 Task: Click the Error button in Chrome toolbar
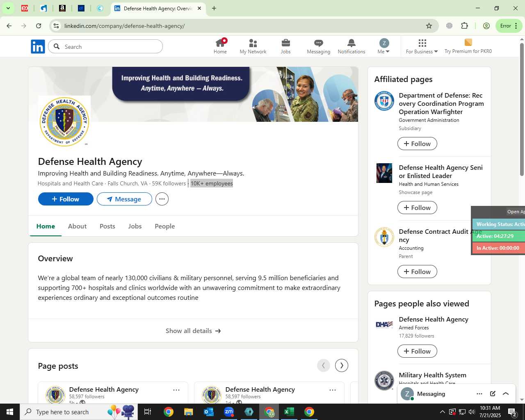pyautogui.click(x=509, y=26)
